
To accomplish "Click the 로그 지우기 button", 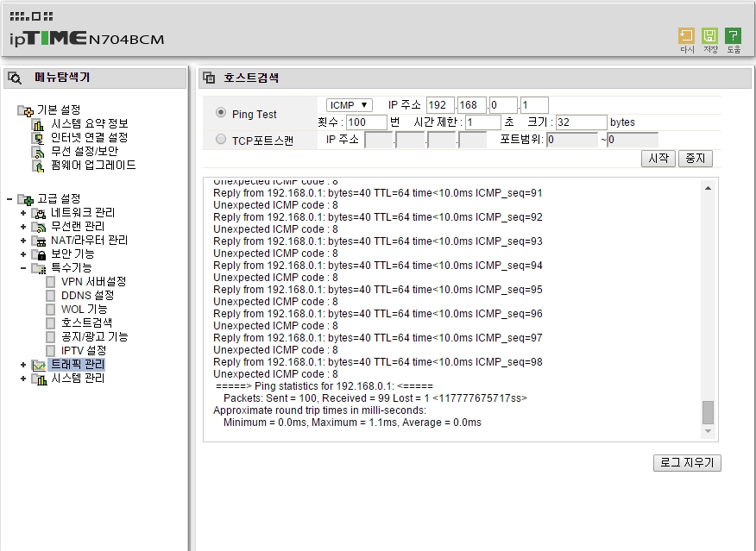I will (x=687, y=463).
